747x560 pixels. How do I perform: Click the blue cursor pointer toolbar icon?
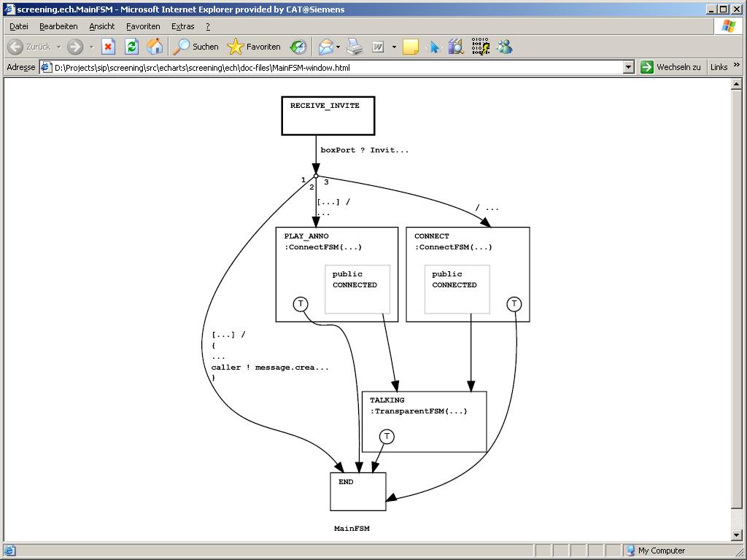pos(433,47)
